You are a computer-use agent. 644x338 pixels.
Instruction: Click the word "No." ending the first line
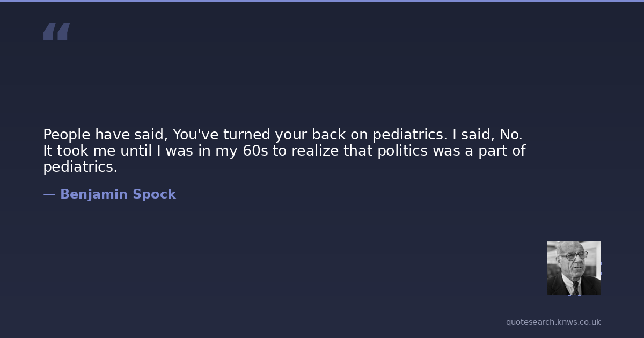coord(511,134)
